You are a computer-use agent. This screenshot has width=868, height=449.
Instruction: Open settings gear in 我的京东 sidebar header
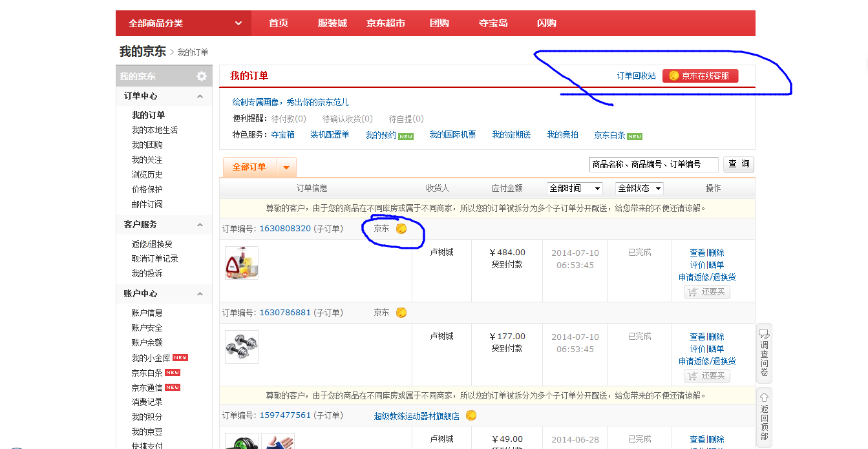[x=202, y=76]
